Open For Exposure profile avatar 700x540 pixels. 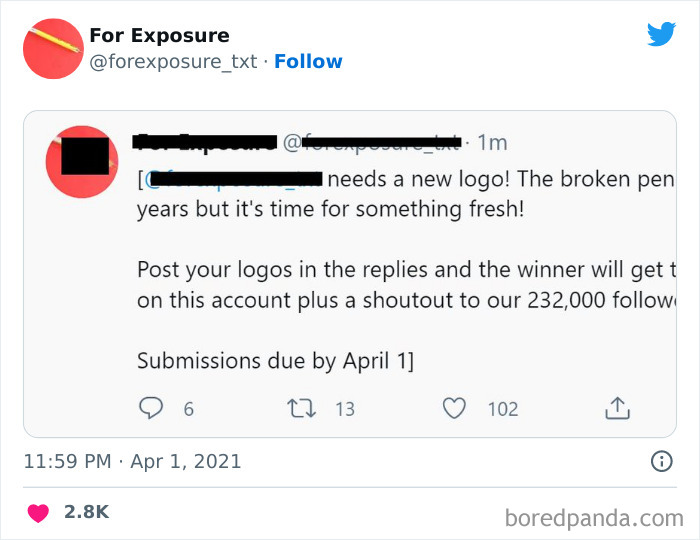[53, 49]
